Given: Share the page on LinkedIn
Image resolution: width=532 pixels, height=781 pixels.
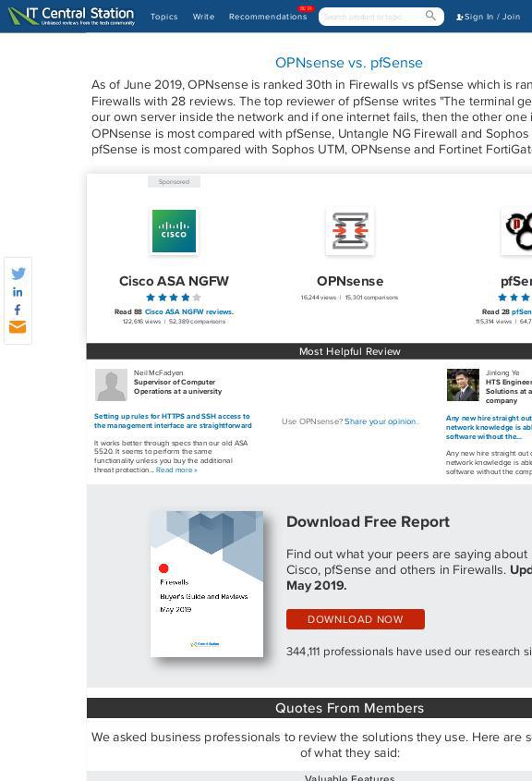Looking at the screenshot, I should pos(18,292).
